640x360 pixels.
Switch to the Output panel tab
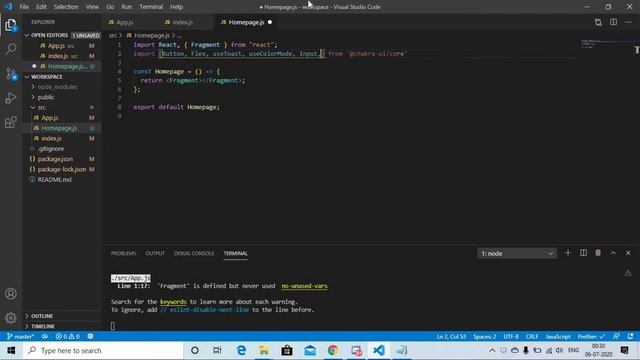[x=155, y=253]
